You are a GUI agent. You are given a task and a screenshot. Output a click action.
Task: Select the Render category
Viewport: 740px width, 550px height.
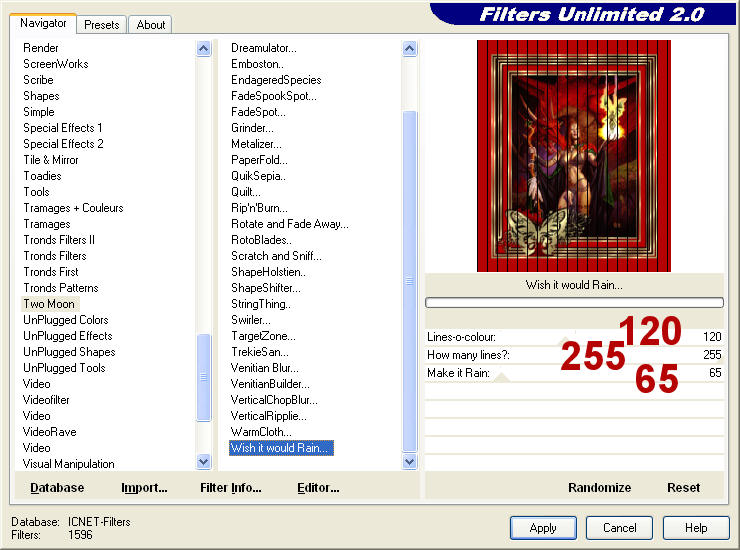pos(41,48)
